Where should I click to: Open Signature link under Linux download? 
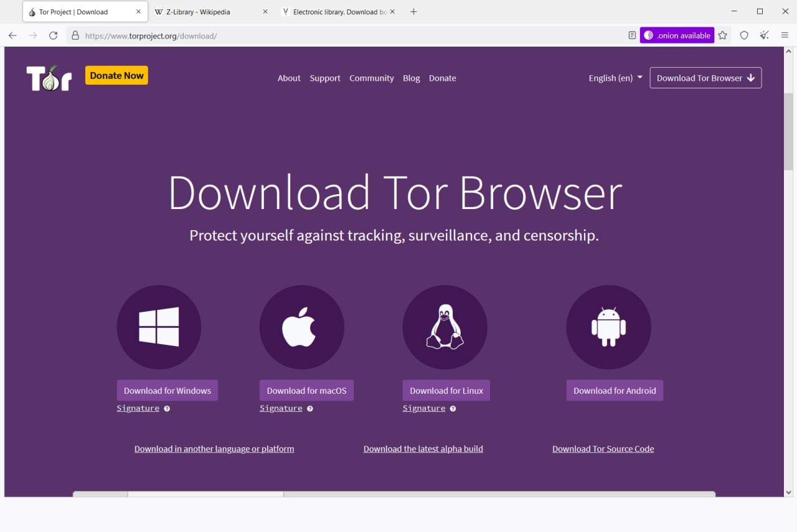tap(424, 408)
